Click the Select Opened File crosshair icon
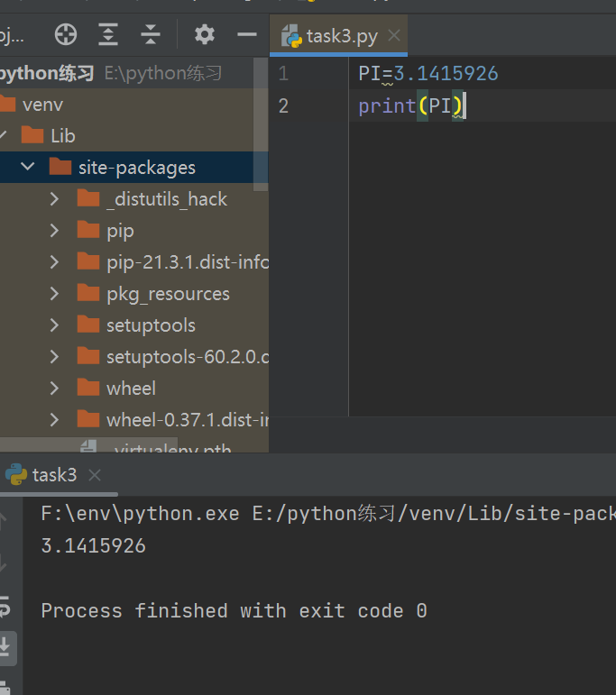Viewport: 616px width, 695px height. click(66, 34)
